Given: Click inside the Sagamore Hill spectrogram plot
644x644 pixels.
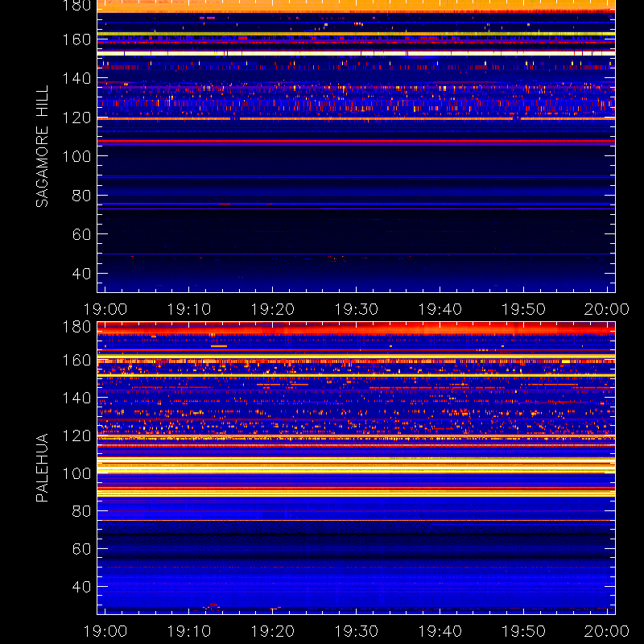Looking at the screenshot, I should (356, 147).
